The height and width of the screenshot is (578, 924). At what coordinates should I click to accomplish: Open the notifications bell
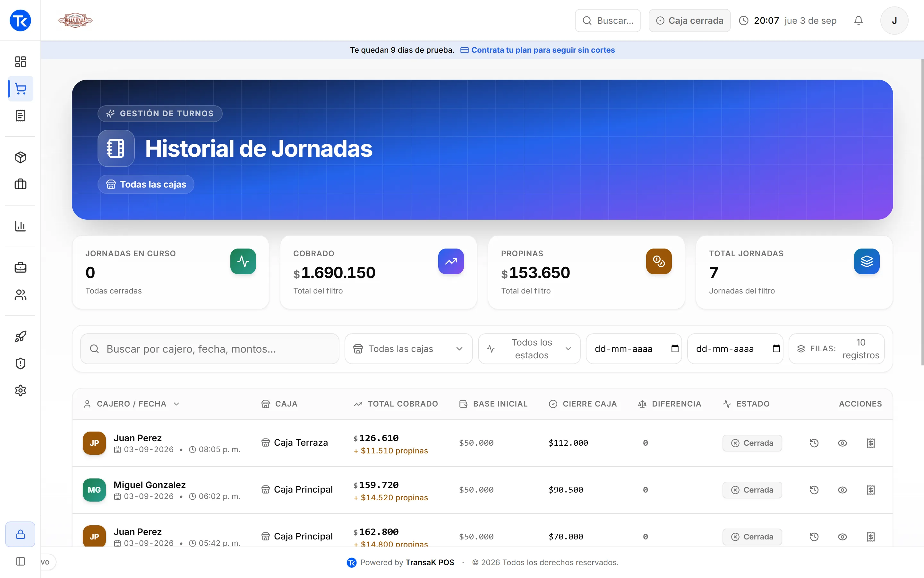[858, 21]
